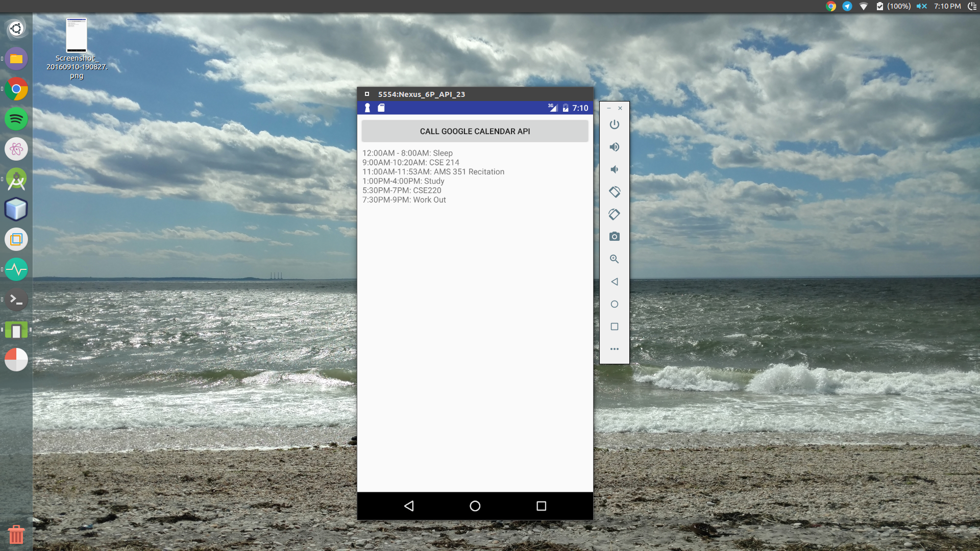This screenshot has height=551, width=980.
Task: Click CALL GOOGLE CALENDAR API button
Action: pos(475,131)
